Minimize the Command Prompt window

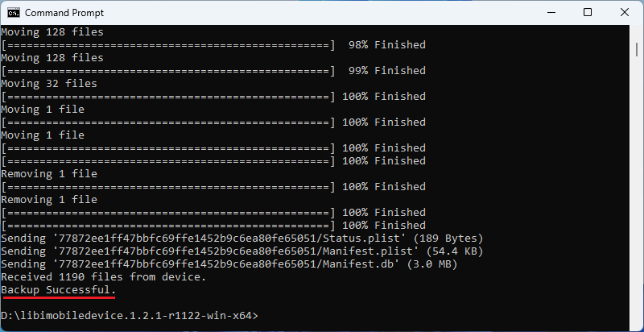(x=551, y=13)
